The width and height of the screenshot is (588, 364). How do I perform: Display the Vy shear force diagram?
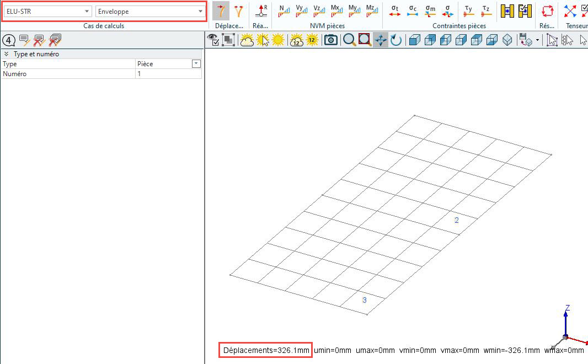302,10
